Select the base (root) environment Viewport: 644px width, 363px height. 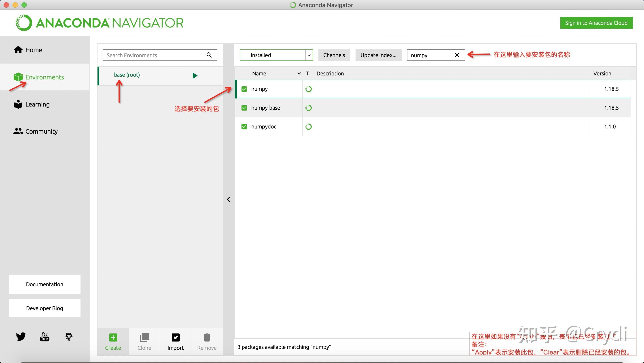click(160, 76)
